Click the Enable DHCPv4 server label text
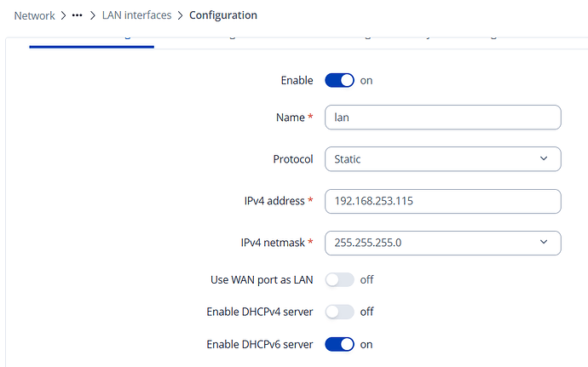588x367 pixels. coord(259,312)
